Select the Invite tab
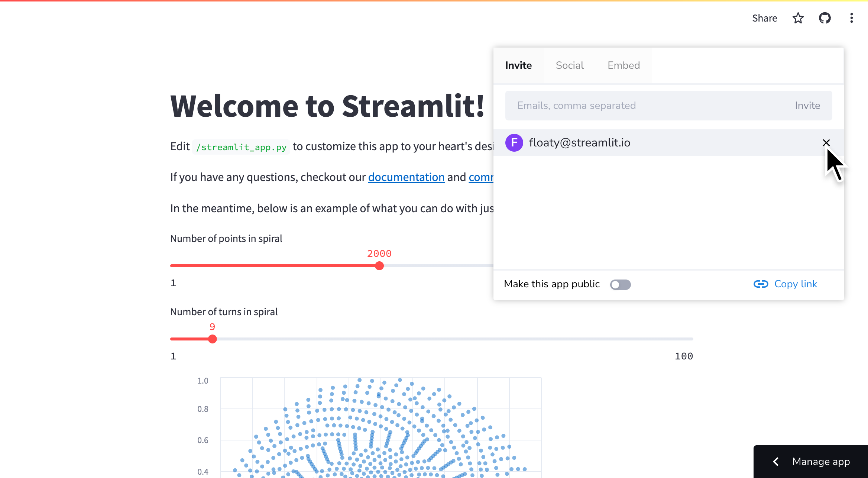Viewport: 868px width, 478px height. click(x=518, y=65)
